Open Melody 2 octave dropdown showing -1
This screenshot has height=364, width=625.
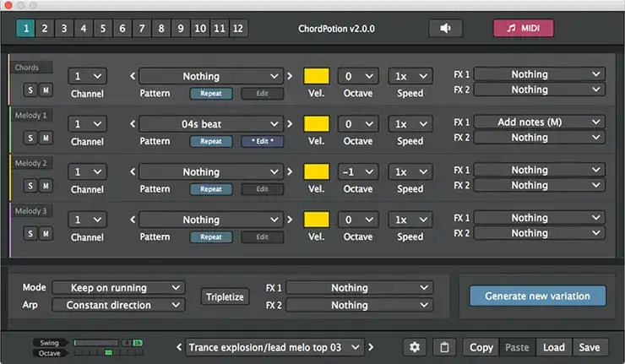tap(357, 171)
